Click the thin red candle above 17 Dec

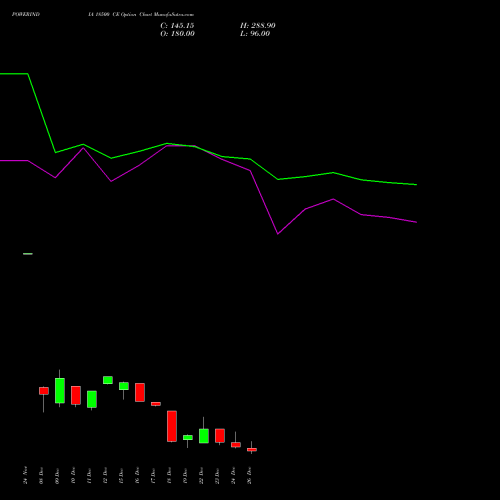click(x=156, y=404)
